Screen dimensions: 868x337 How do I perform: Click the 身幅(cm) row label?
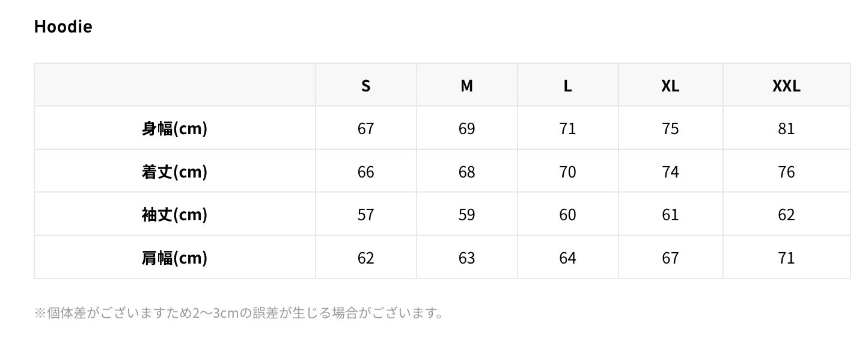tap(174, 128)
